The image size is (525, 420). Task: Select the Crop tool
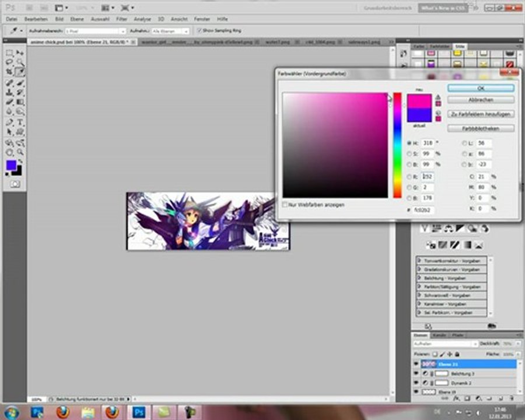[10, 71]
